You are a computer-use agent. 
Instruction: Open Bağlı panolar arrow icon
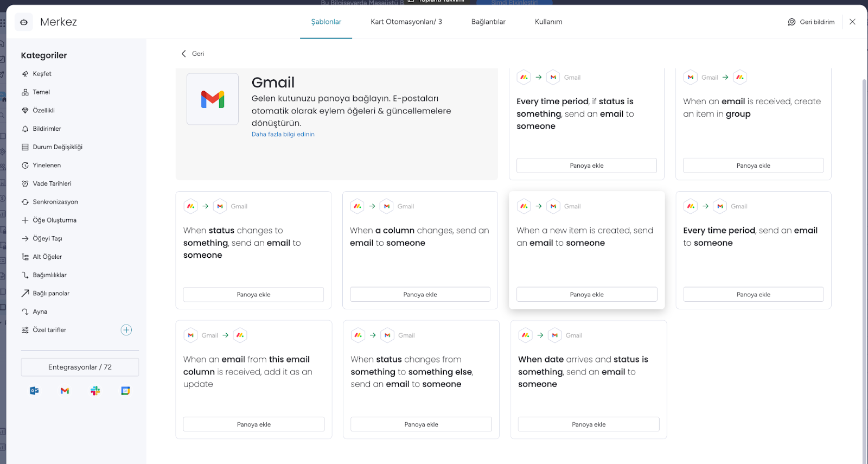[x=25, y=294]
